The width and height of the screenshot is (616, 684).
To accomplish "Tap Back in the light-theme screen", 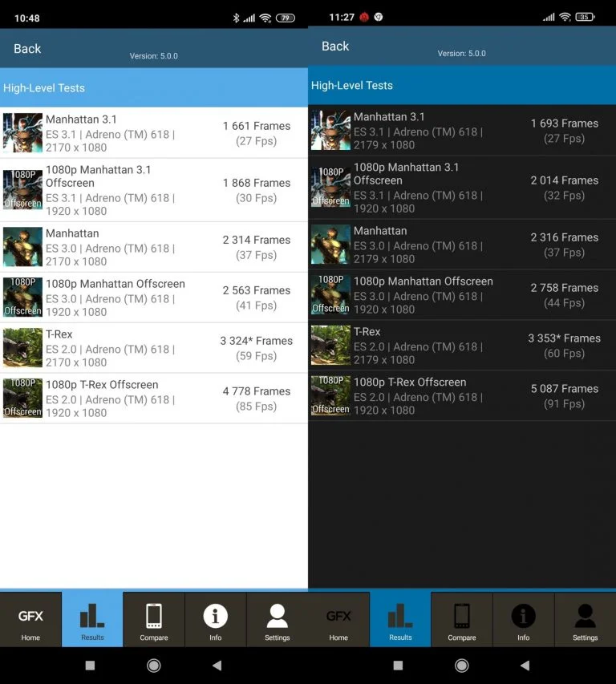I will click(x=27, y=48).
